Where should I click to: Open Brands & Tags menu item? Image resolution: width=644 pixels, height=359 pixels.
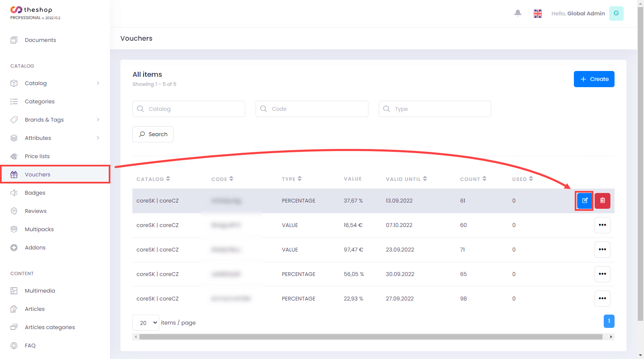[x=55, y=120]
